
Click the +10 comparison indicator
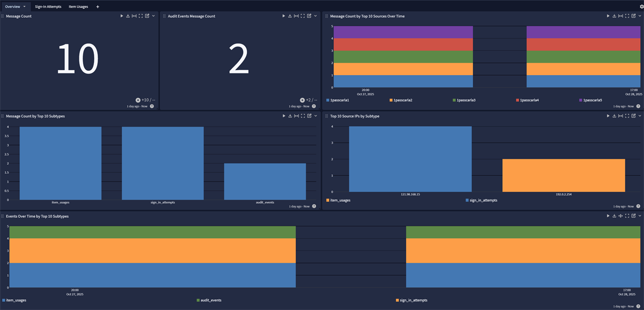pyautogui.click(x=145, y=100)
